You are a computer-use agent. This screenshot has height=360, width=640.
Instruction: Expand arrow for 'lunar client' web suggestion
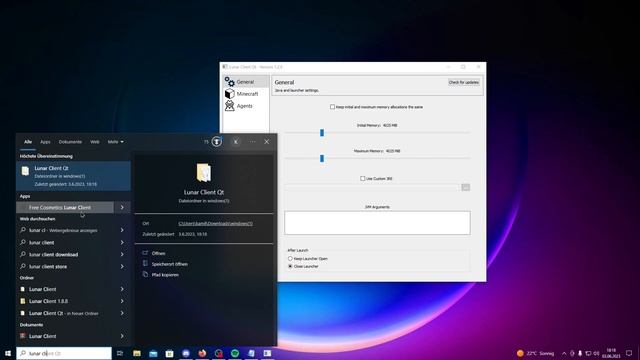[x=122, y=242]
